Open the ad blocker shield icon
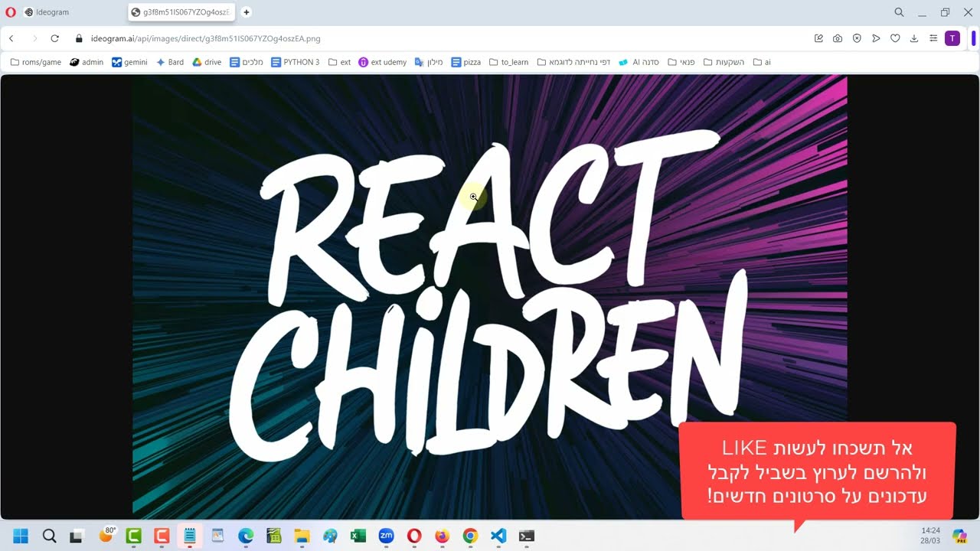Image resolution: width=980 pixels, height=551 pixels. coord(857,38)
